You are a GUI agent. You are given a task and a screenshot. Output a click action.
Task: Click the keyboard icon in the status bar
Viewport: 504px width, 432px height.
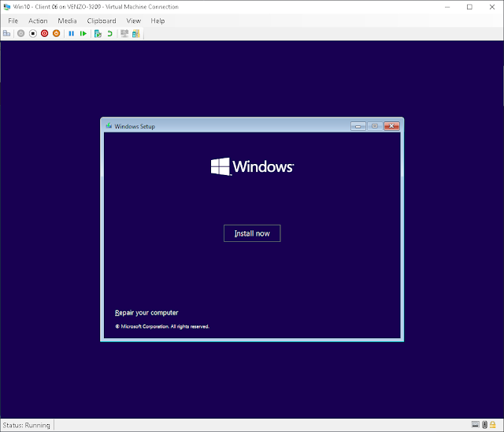point(476,425)
